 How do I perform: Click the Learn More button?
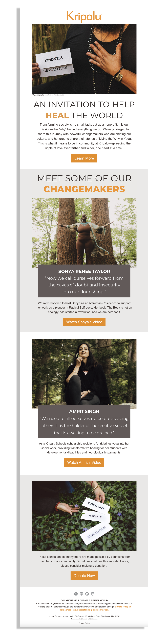pyautogui.click(x=84, y=158)
